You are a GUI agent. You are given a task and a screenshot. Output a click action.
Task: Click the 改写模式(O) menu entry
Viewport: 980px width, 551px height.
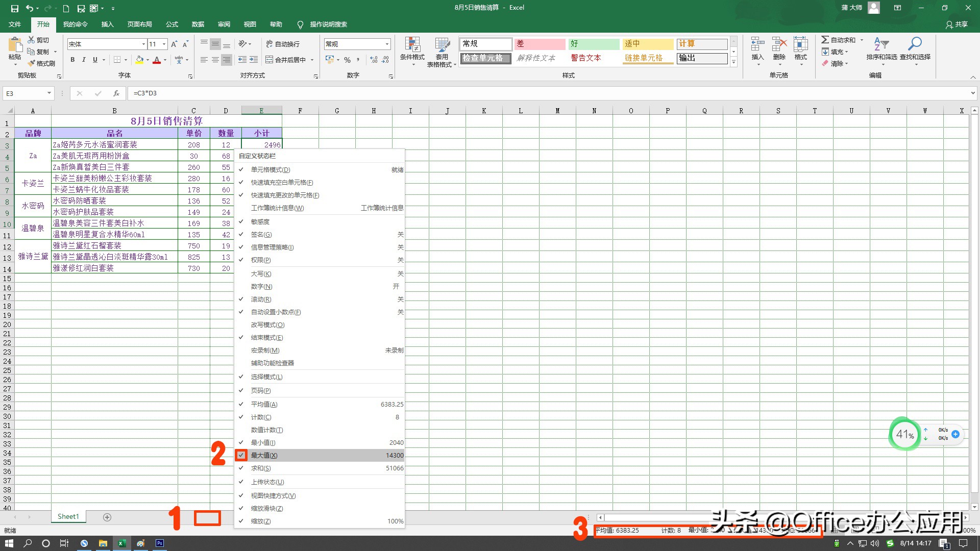pos(320,325)
